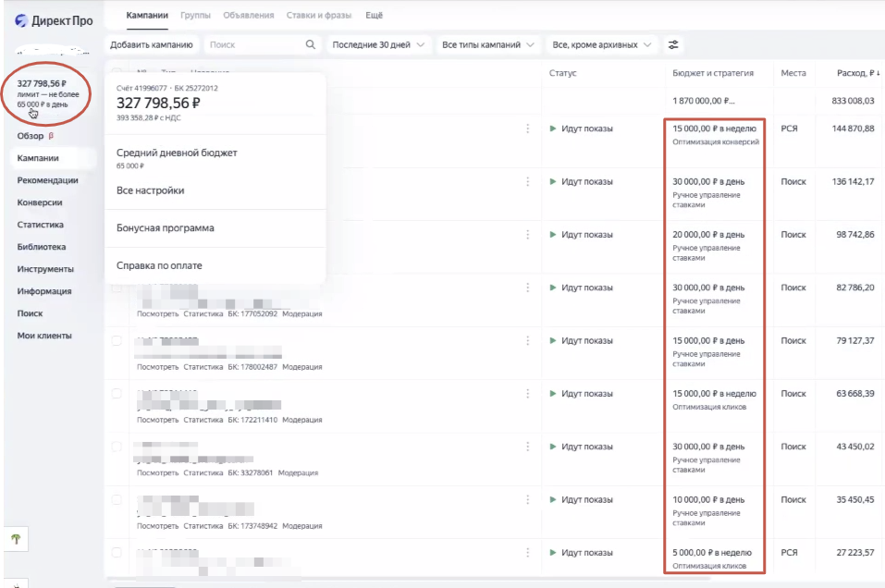Click the Статус column header
885x588 pixels.
563,73
